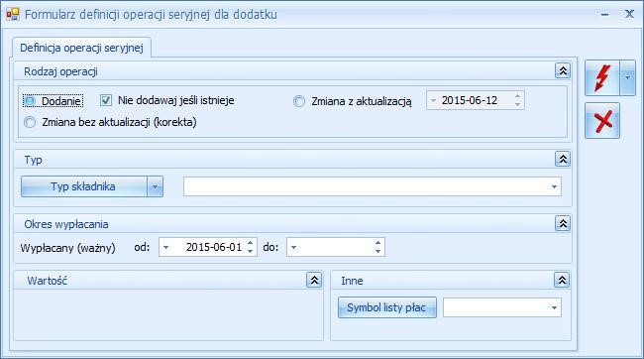Viewport: 644px width, 359px height.
Task: Collapse the Rodzaj operacji section
Action: click(x=563, y=71)
